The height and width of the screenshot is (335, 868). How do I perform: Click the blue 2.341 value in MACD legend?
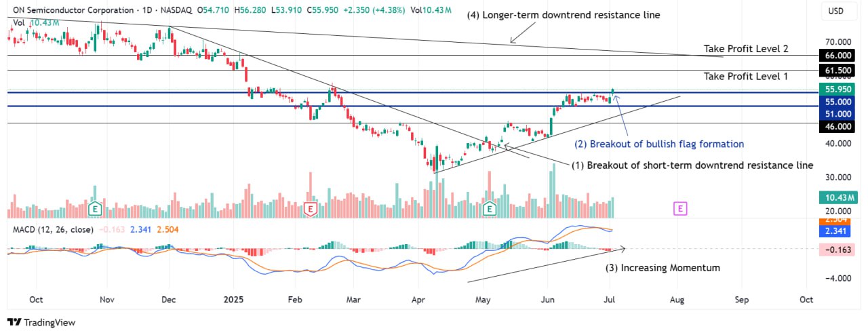[140, 229]
